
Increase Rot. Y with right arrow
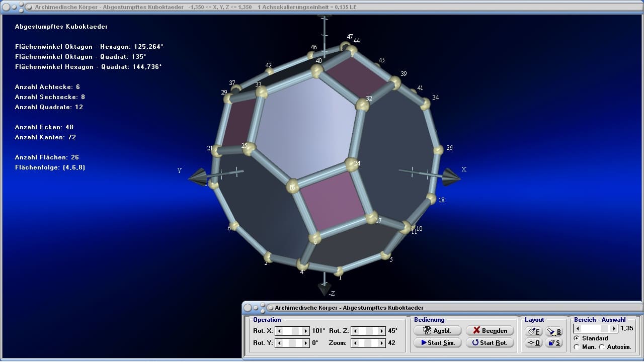tap(305, 343)
